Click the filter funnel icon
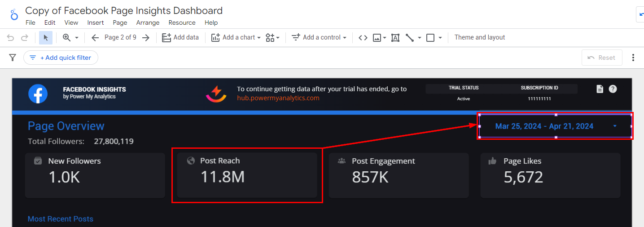 click(x=13, y=58)
